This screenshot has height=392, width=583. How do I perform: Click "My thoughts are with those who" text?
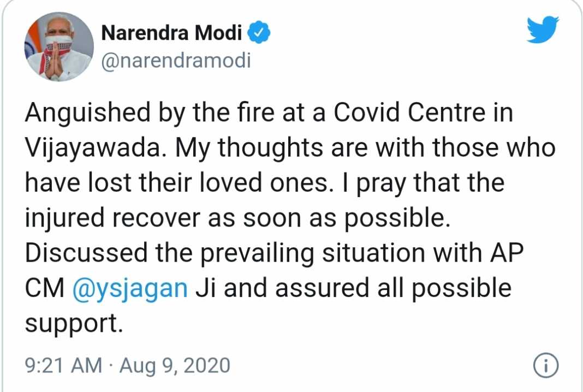coord(365,148)
